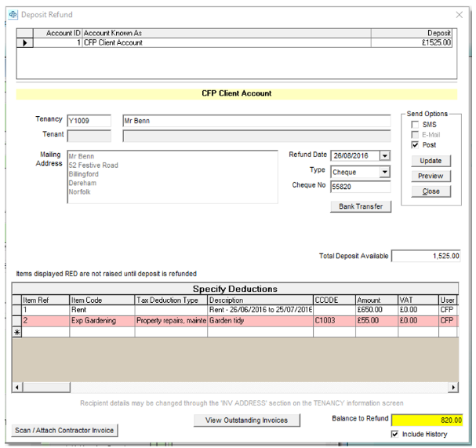
Task: Click the Rent item code cell
Action: (x=102, y=310)
